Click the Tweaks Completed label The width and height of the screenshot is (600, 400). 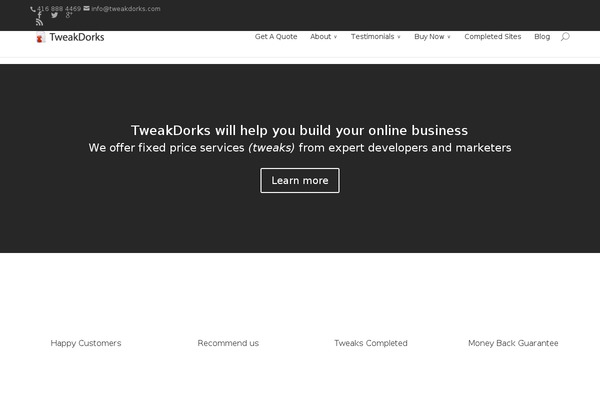click(371, 343)
